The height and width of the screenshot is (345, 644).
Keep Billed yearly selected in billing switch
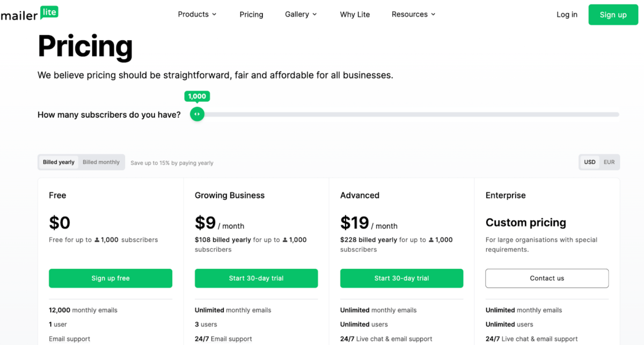[x=58, y=162]
